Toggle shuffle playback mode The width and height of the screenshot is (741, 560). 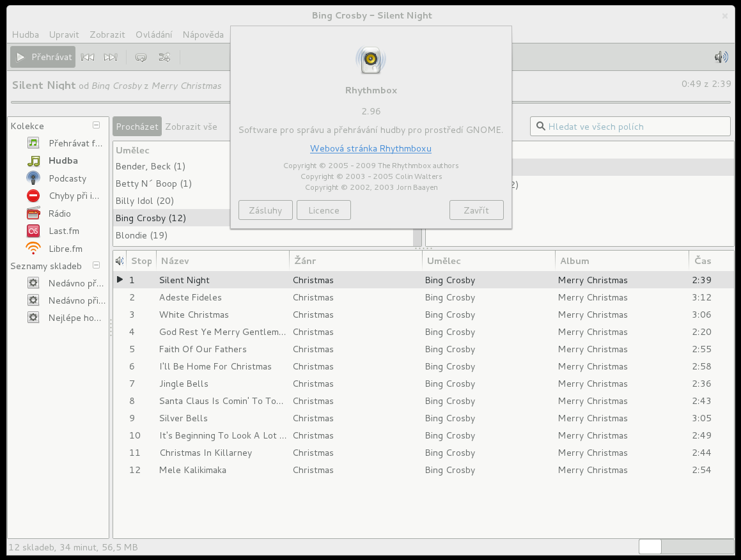click(164, 57)
